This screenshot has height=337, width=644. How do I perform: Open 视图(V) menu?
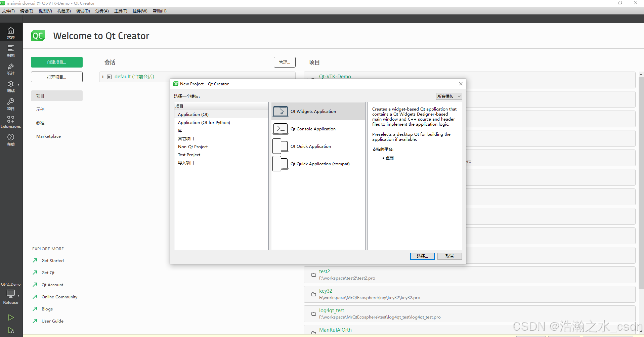pyautogui.click(x=45, y=11)
